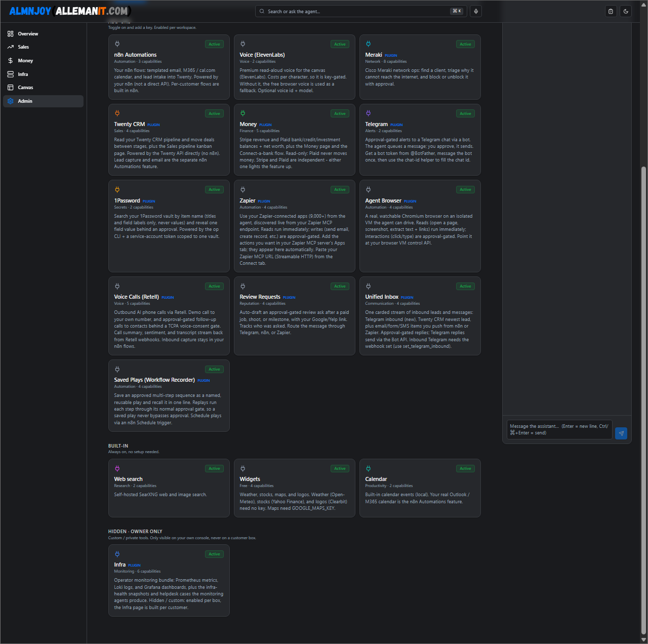Click the ALMNJOY ALLEMANIT.COM logo
This screenshot has height=644, width=648.
click(x=70, y=11)
